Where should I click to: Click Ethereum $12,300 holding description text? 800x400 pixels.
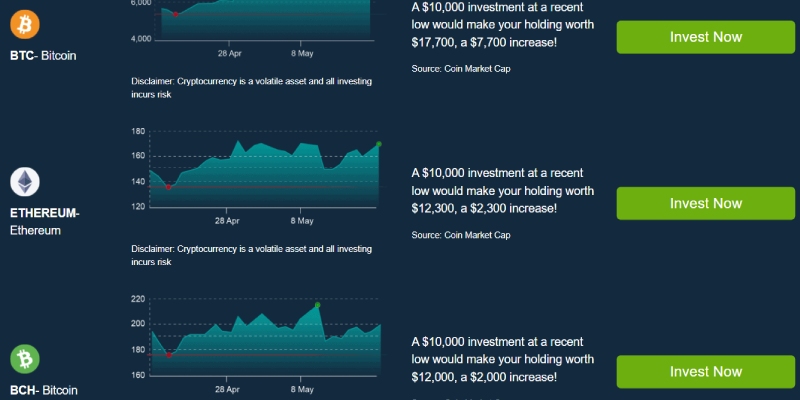click(503, 191)
